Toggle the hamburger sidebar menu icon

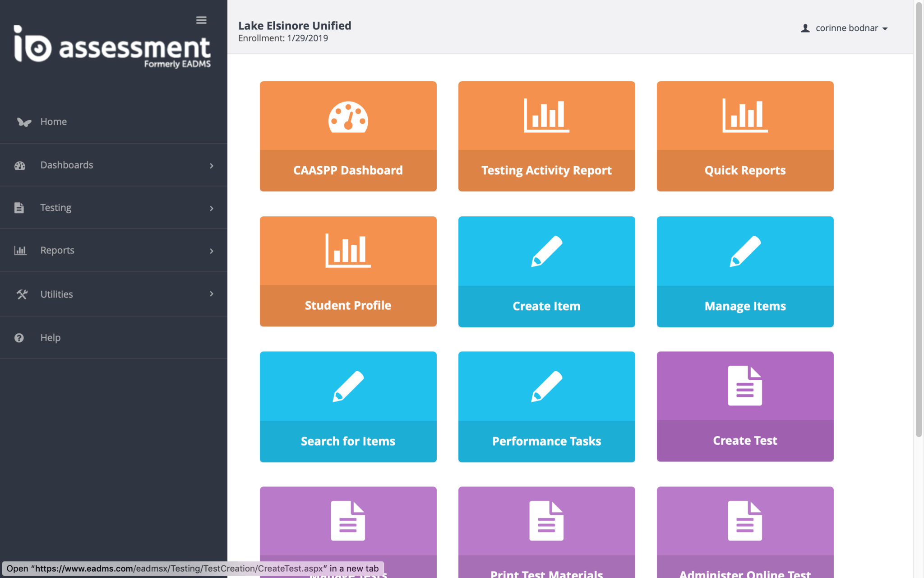click(201, 20)
